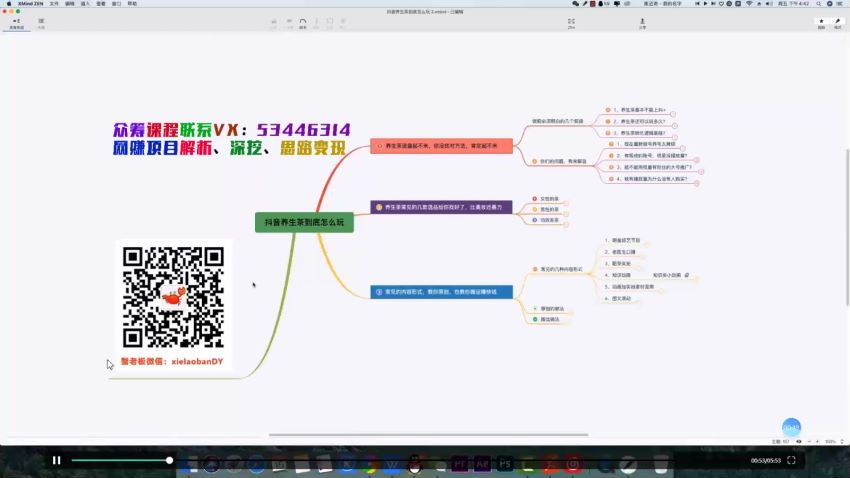
Task: Select the 常见的几种内容形式 subtopic
Action: click(x=561, y=269)
